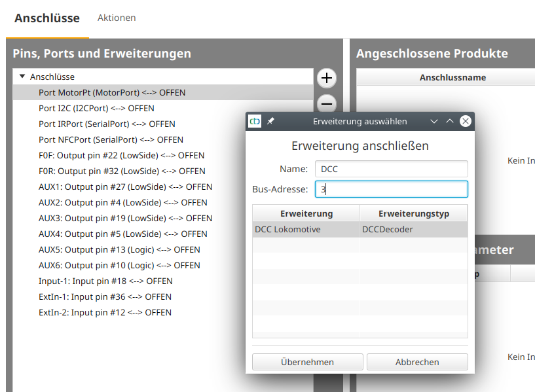Screen dimensions: 535x392
Task: Open the Anschlüsse tab
Action: [47, 18]
